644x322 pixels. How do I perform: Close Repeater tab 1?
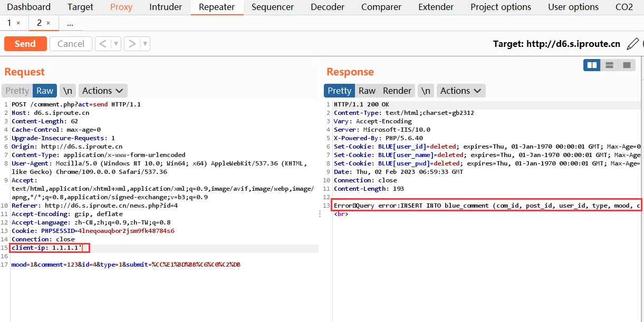(x=18, y=23)
